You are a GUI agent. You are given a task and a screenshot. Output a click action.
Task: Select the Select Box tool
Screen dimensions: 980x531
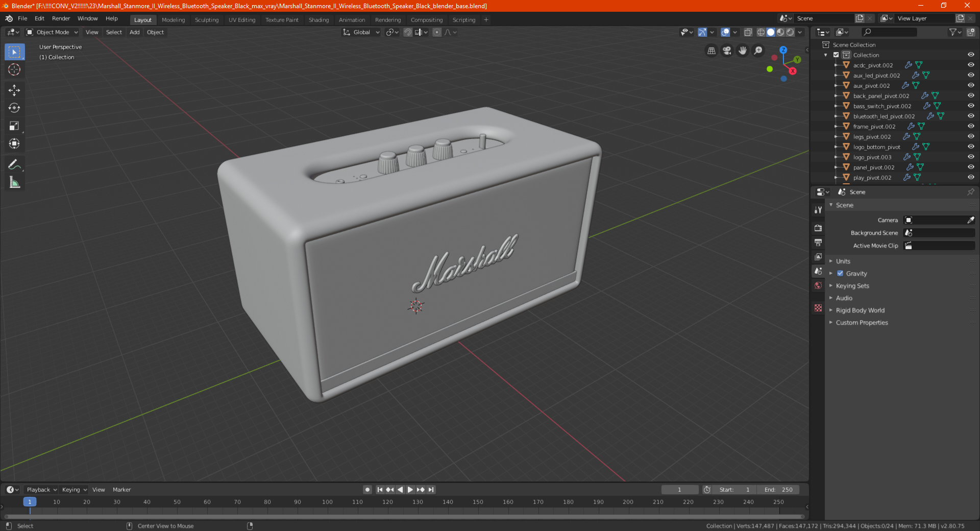[14, 52]
